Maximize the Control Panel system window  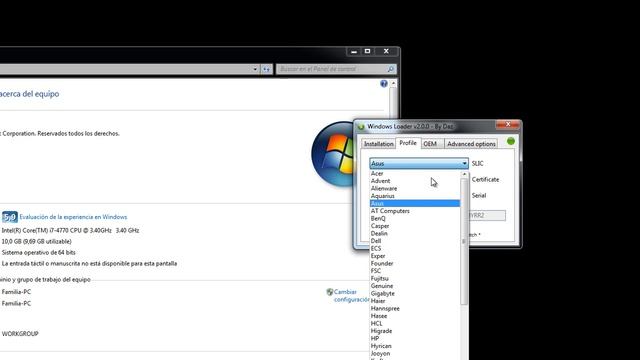(367, 51)
